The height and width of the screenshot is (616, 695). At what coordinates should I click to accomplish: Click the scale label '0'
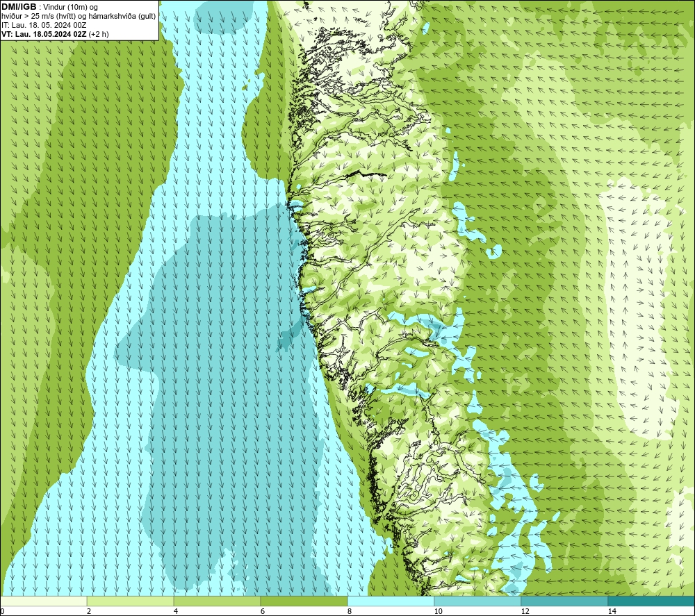coord(2,611)
